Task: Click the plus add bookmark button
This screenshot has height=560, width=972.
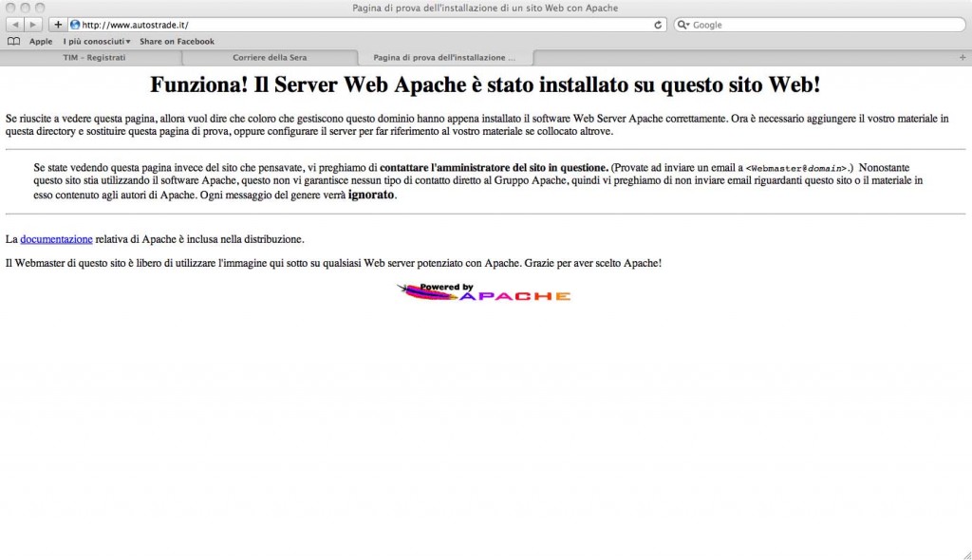Action: (58, 25)
